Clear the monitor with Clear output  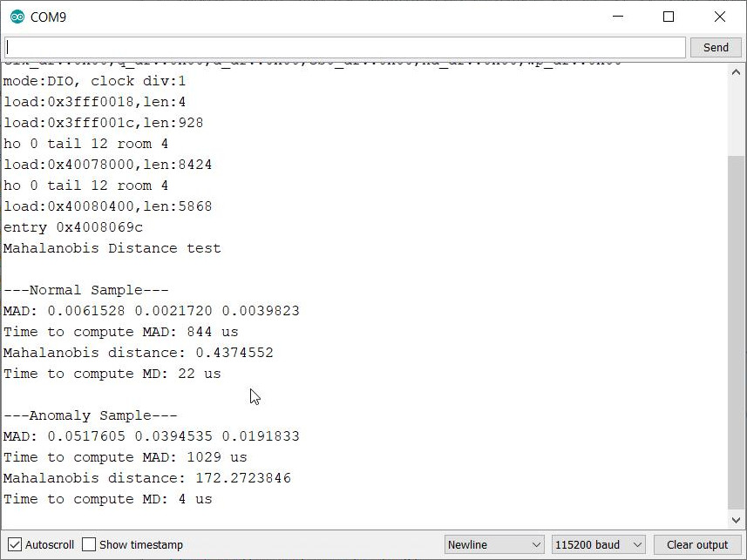pos(696,544)
